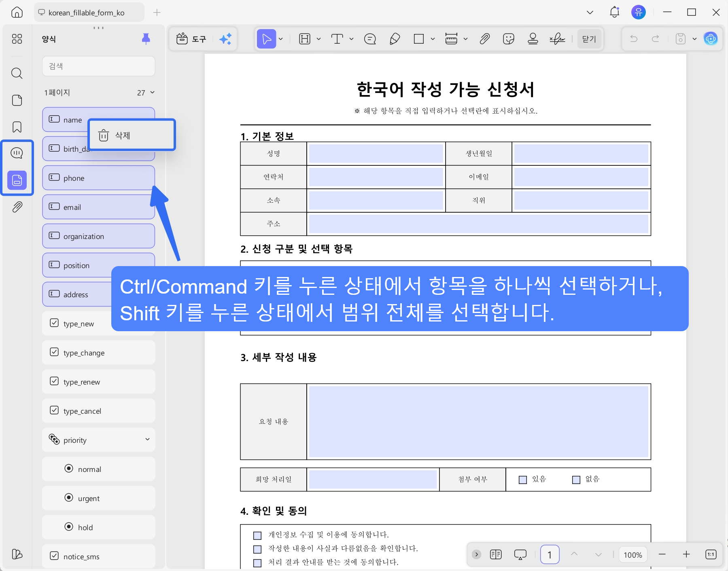
Task: Select the notice_sms checkbox field item
Action: 98,556
